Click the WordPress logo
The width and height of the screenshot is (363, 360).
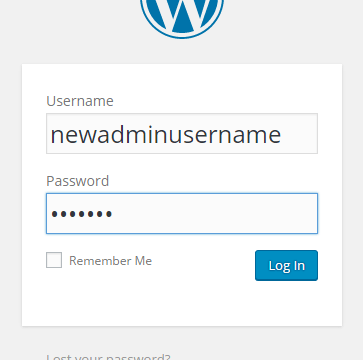coord(182,17)
